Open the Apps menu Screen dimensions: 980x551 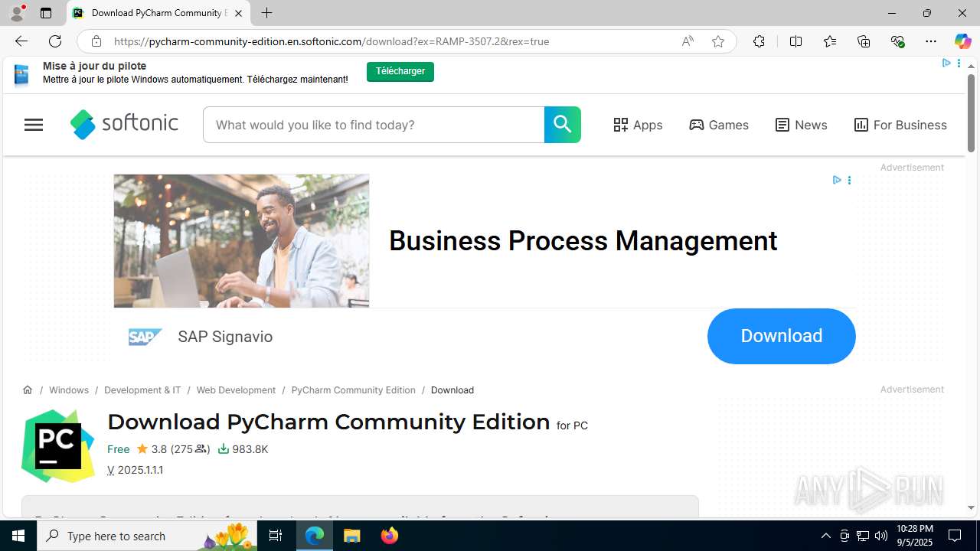click(x=638, y=125)
